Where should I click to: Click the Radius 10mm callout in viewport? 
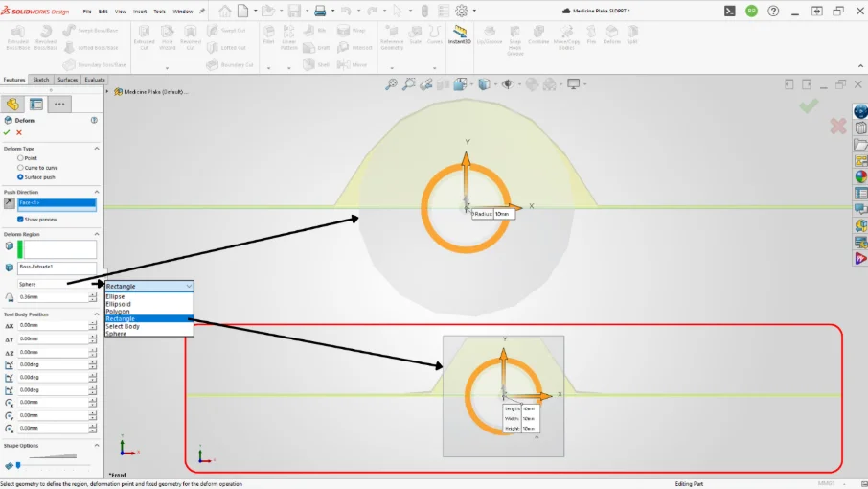coord(493,214)
